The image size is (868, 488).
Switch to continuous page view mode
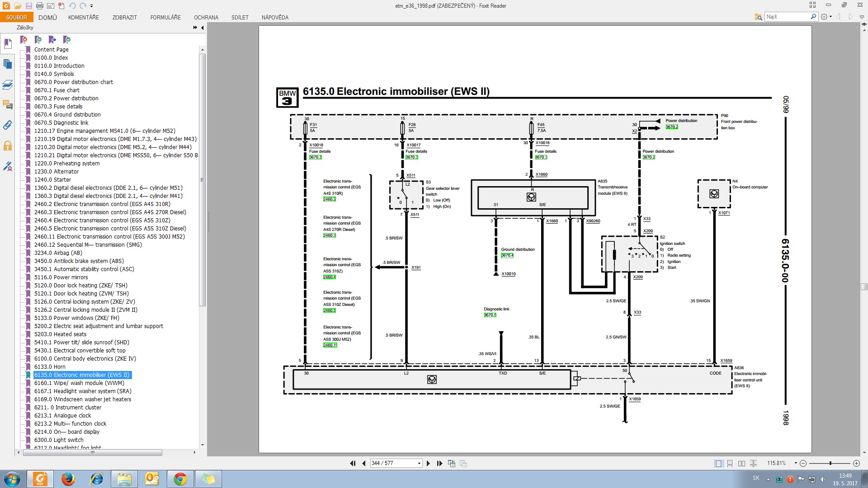pyautogui.click(x=730, y=463)
